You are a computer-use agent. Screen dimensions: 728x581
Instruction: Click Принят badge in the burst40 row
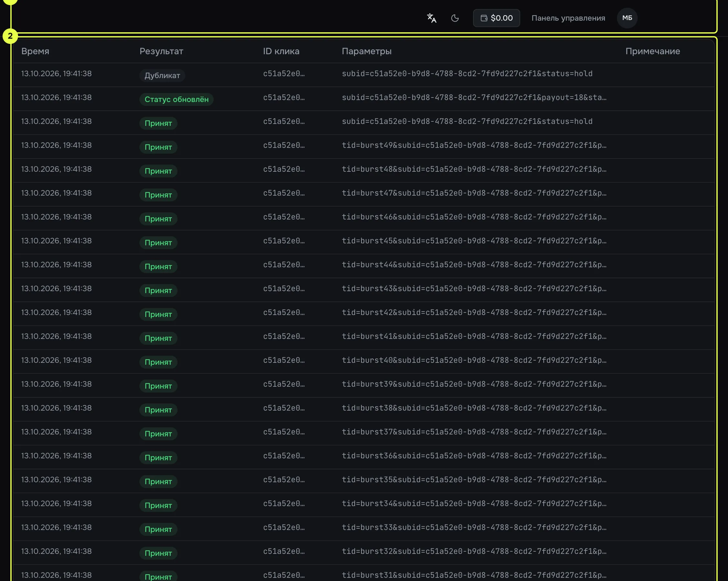[158, 362]
